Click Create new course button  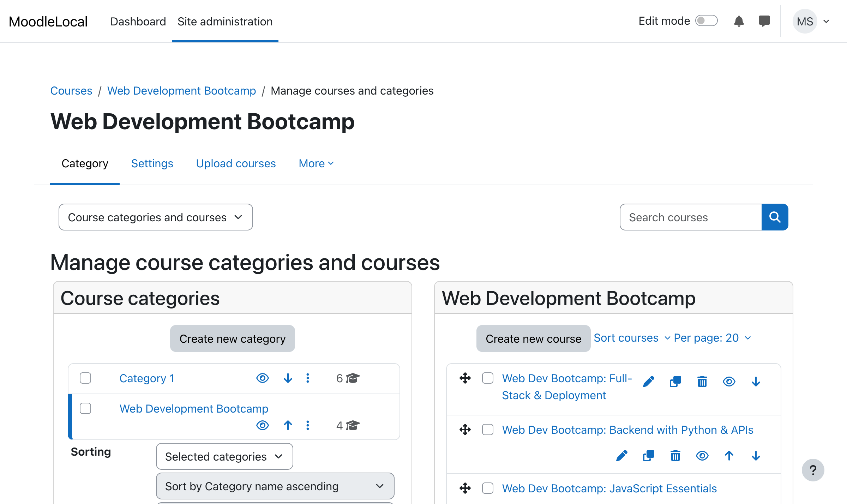click(533, 338)
